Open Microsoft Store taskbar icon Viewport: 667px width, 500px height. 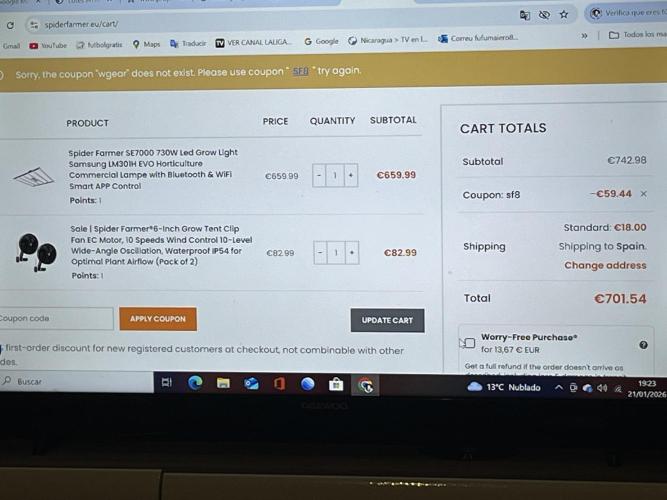click(336, 384)
